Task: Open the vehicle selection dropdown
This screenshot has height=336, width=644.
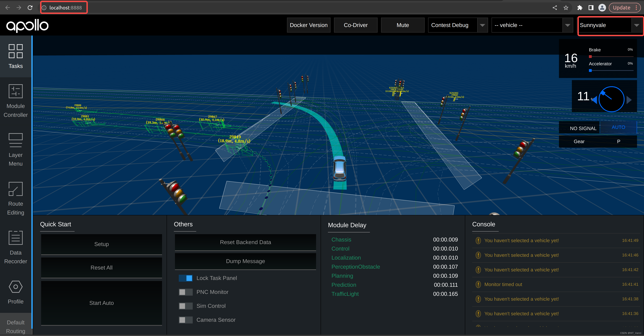Action: tap(568, 25)
